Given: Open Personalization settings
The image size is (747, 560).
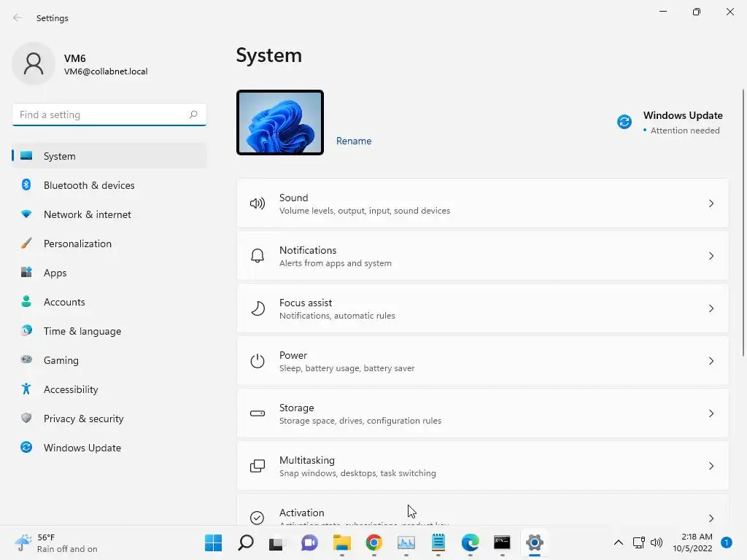Looking at the screenshot, I should tap(109, 244).
